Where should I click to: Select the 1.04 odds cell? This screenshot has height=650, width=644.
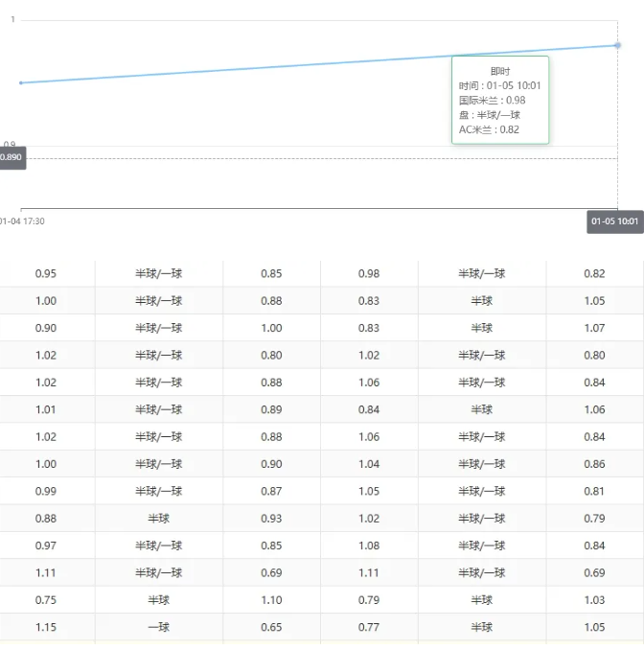pos(369,464)
